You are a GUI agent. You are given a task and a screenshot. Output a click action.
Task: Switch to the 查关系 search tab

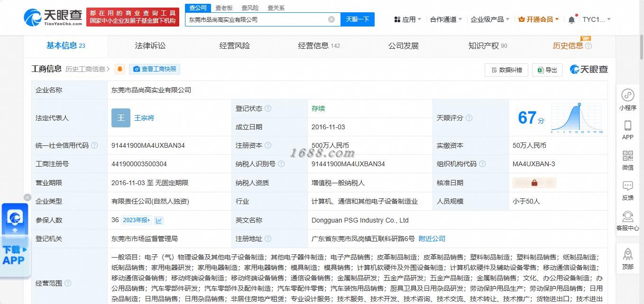(x=276, y=8)
